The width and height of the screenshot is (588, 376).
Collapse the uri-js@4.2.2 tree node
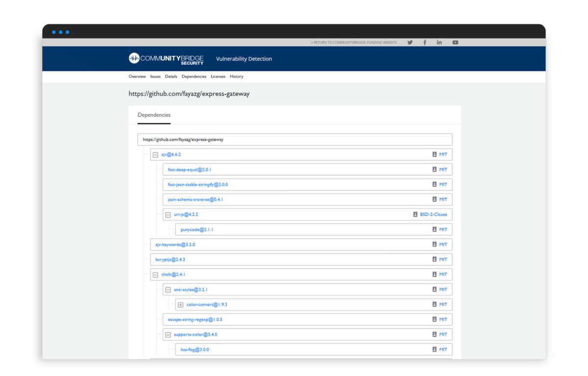pos(168,215)
